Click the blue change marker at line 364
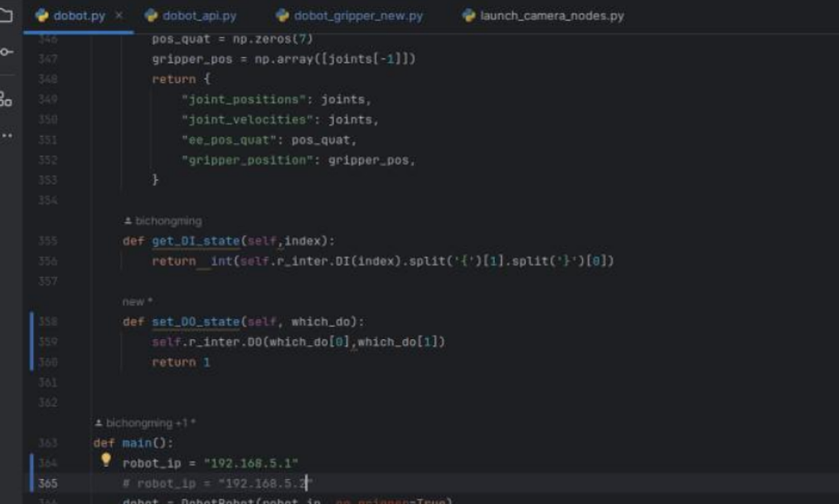839x504 pixels. (32, 463)
